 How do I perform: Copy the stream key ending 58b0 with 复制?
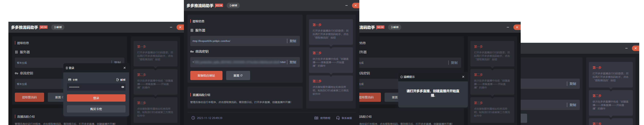[x=293, y=62]
